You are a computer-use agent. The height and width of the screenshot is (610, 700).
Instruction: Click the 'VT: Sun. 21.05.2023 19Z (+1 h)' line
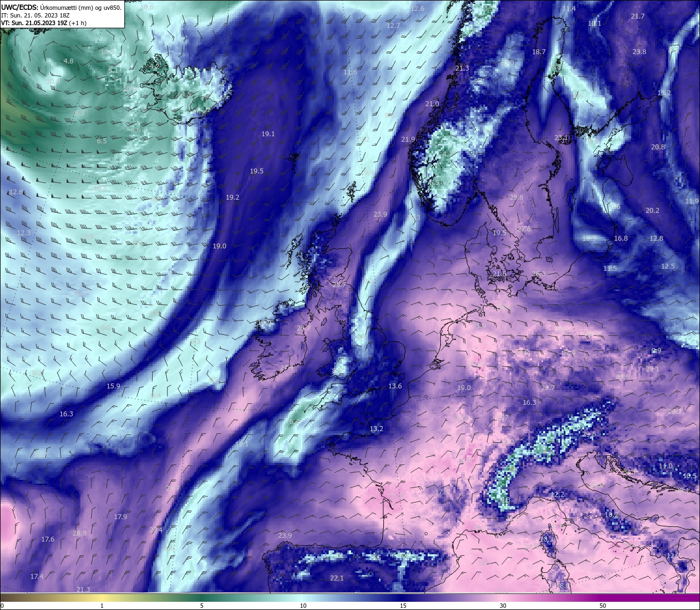[x=44, y=23]
